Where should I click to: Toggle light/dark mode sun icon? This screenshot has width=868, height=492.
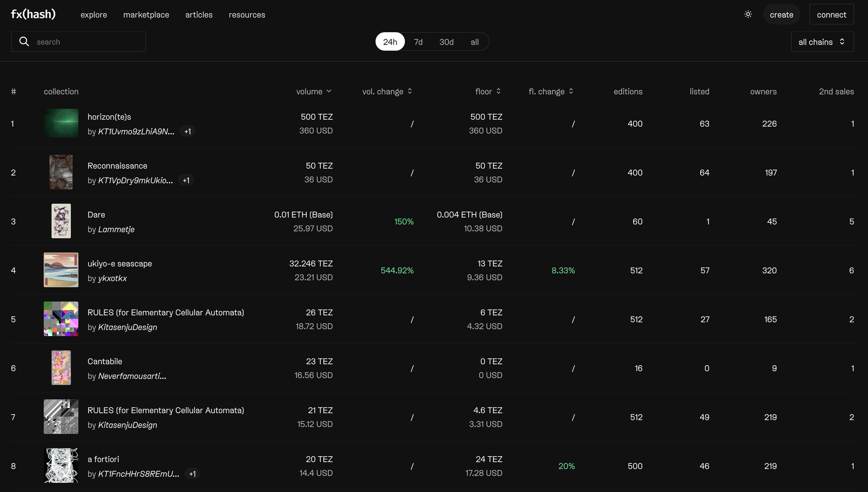click(x=748, y=14)
